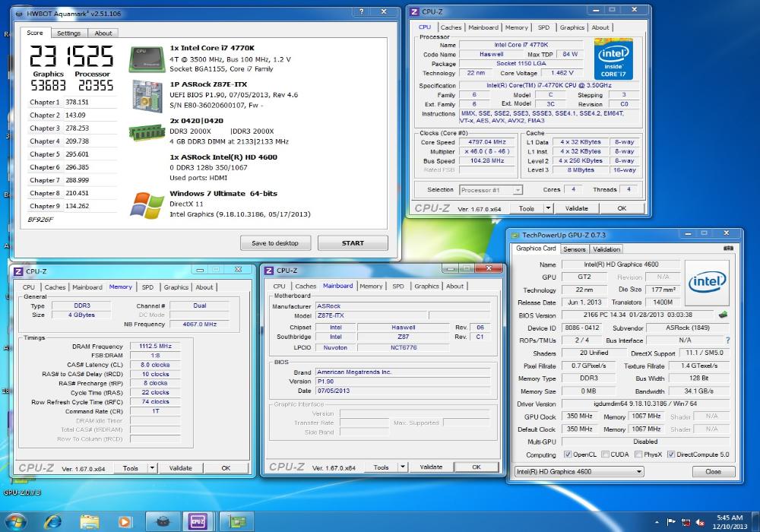This screenshot has height=532, width=760.
Task: Click the Intel logo in GPU-Z
Action: click(707, 283)
